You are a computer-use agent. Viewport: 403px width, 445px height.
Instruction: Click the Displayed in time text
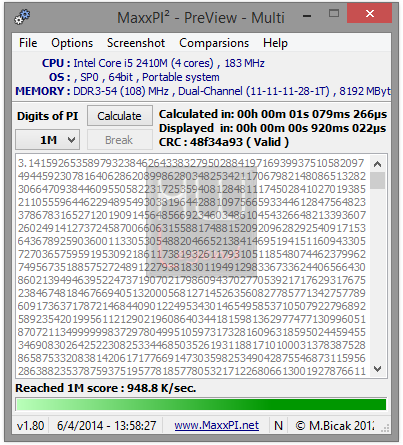pos(272,128)
